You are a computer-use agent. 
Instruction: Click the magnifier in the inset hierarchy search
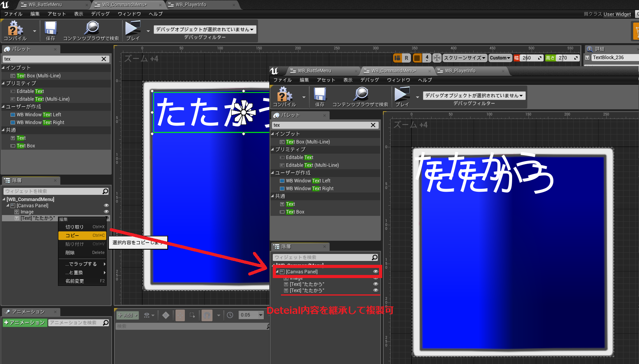click(374, 257)
